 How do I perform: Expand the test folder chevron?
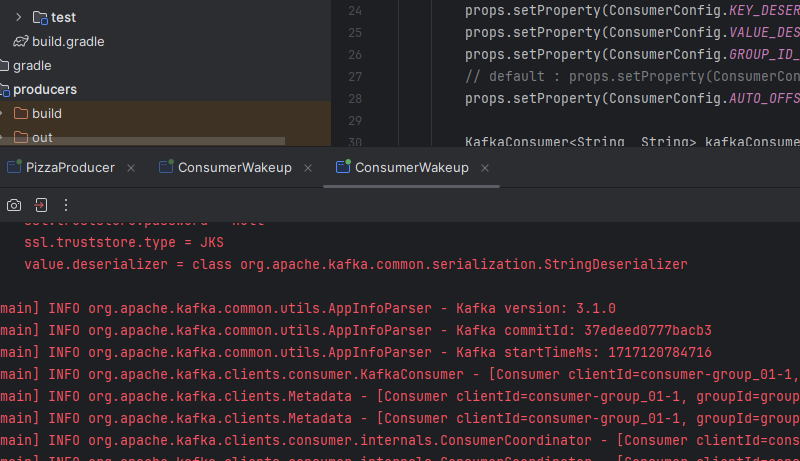pyautogui.click(x=18, y=17)
